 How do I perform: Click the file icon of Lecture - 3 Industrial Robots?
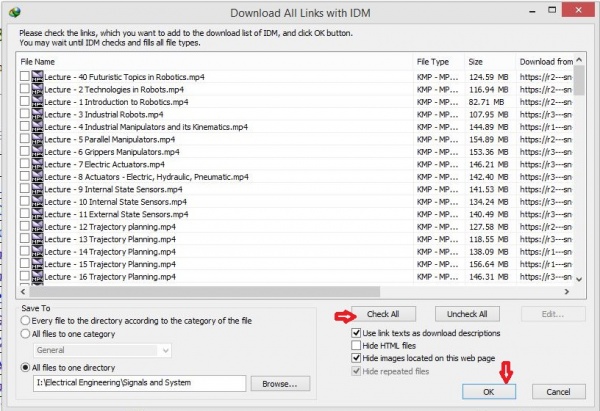pos(38,114)
